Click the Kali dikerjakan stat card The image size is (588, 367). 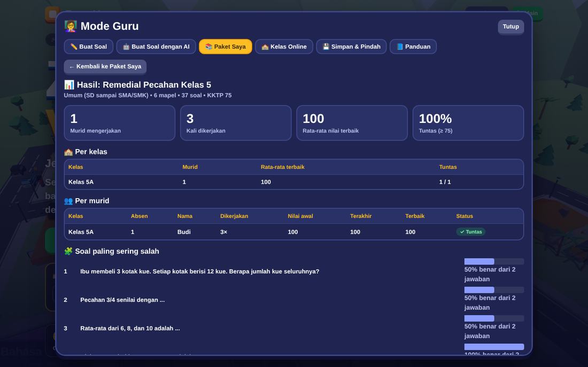tap(236, 123)
